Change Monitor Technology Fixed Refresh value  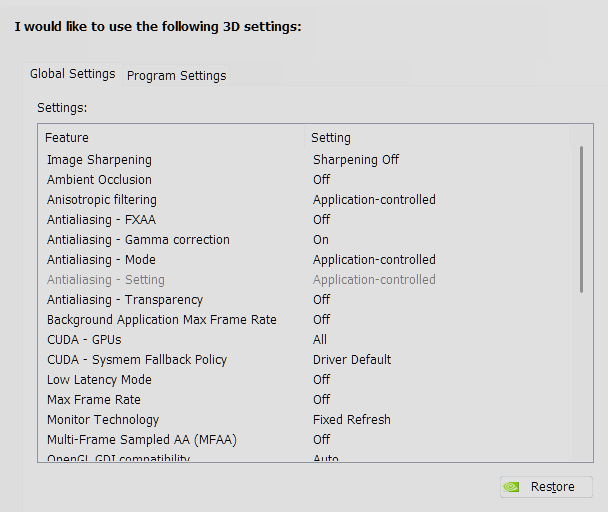click(x=352, y=420)
